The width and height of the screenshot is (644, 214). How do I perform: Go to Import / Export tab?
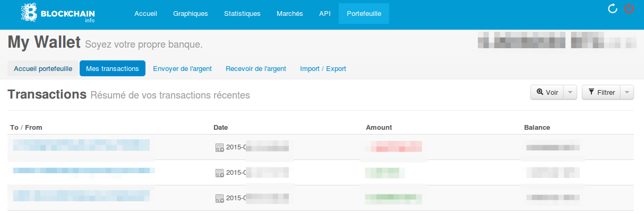pos(323,68)
